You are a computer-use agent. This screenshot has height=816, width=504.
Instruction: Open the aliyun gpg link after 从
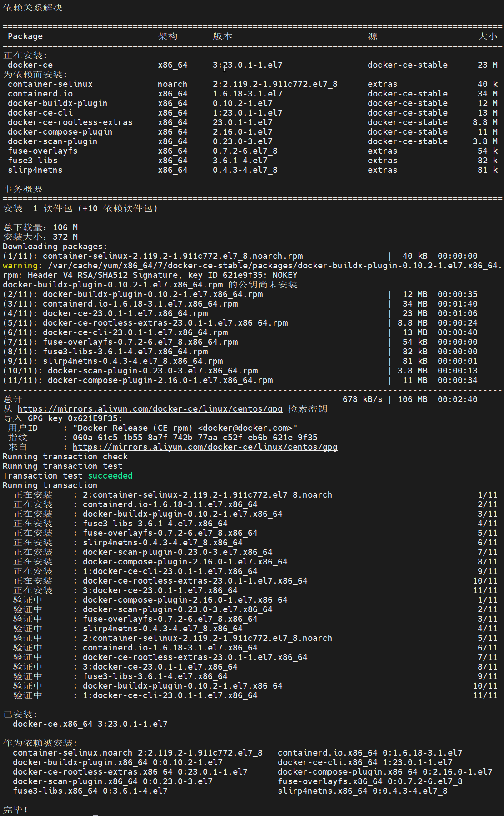point(150,409)
